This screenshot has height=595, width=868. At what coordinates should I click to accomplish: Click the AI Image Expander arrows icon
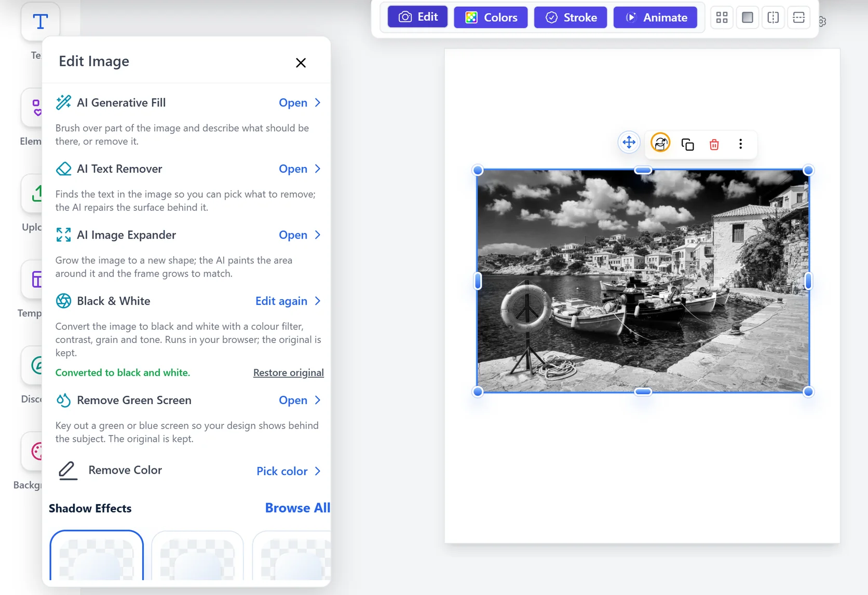click(63, 235)
